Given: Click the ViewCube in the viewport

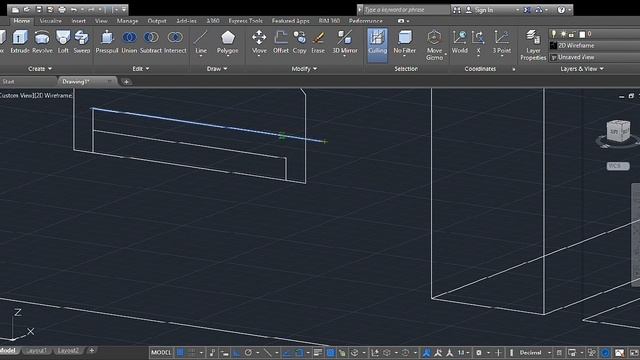Looking at the screenshot, I should coord(618,131).
